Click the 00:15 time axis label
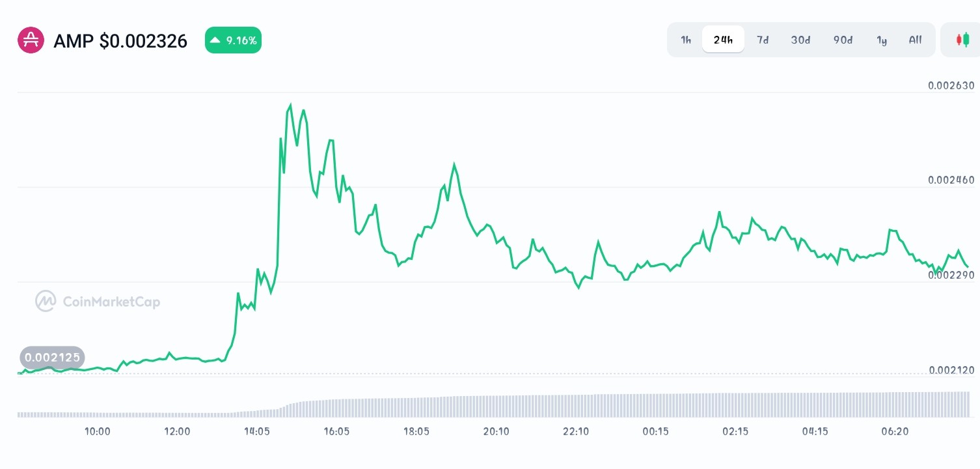This screenshot has width=980, height=469. pyautogui.click(x=655, y=431)
